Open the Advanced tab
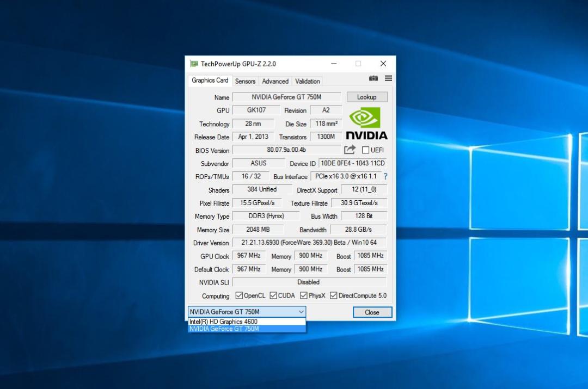 coord(275,81)
